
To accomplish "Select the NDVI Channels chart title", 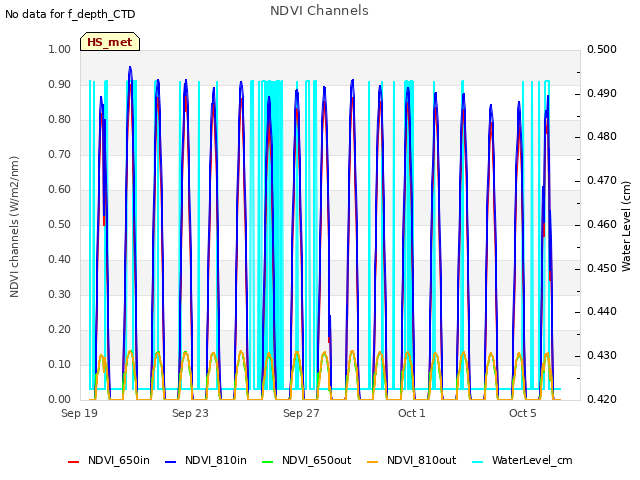I will [319, 11].
